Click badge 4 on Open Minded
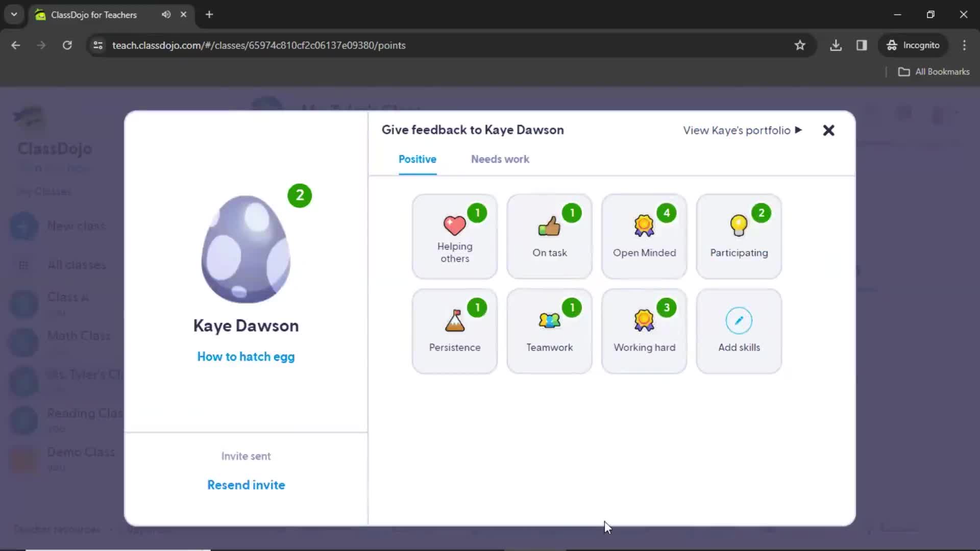Screen dimensions: 980x551 [x=666, y=213]
